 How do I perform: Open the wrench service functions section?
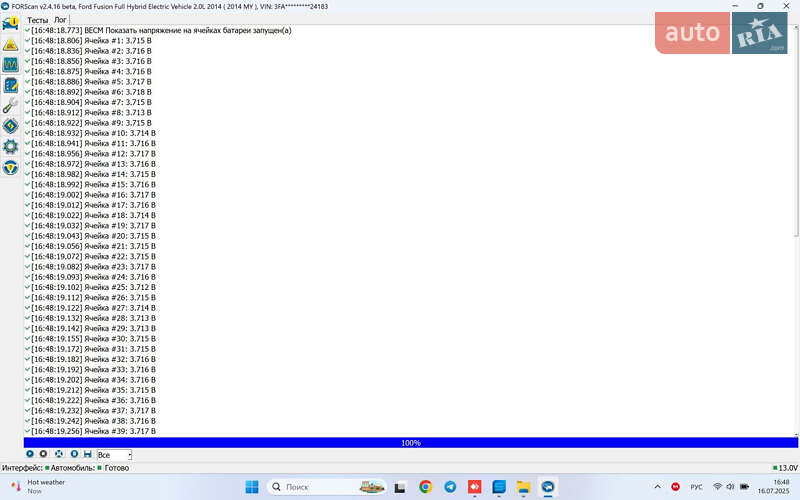pos(11,106)
